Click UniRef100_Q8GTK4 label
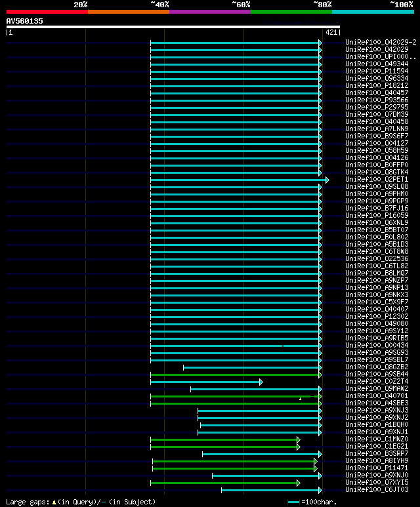Screen dimensions: 420x507 pos(377,172)
